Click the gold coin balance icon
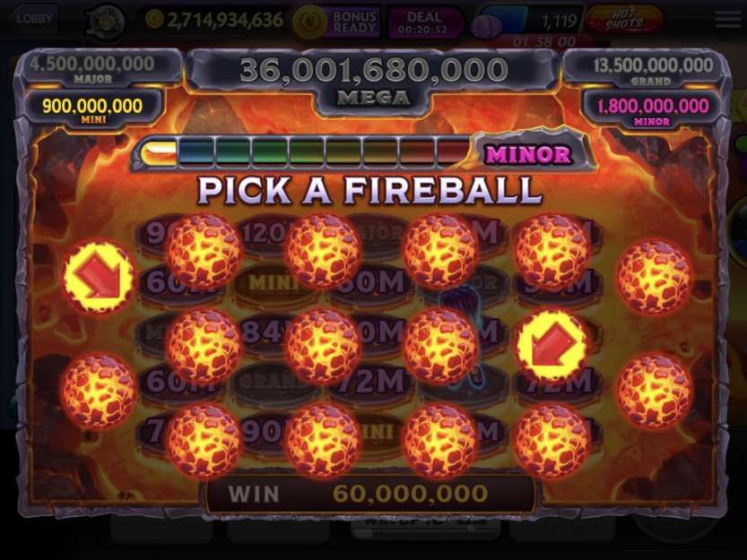Viewport: 747px width, 560px height. [154, 20]
